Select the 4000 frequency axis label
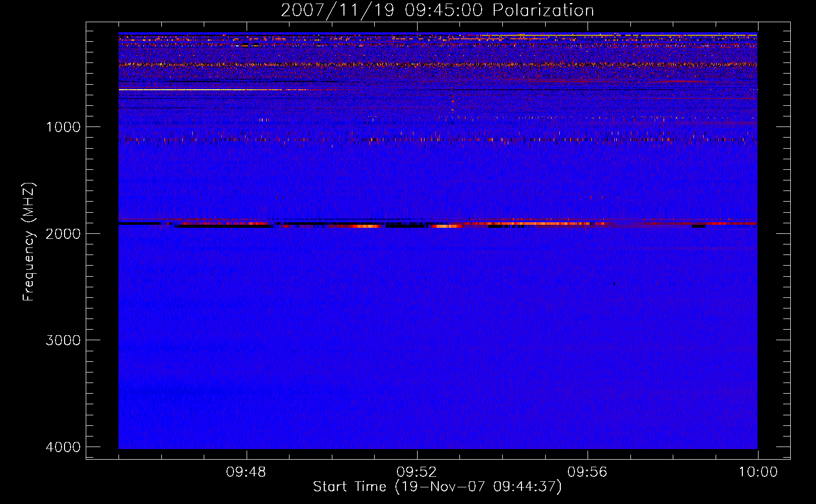The width and height of the screenshot is (816, 504). pos(63,447)
